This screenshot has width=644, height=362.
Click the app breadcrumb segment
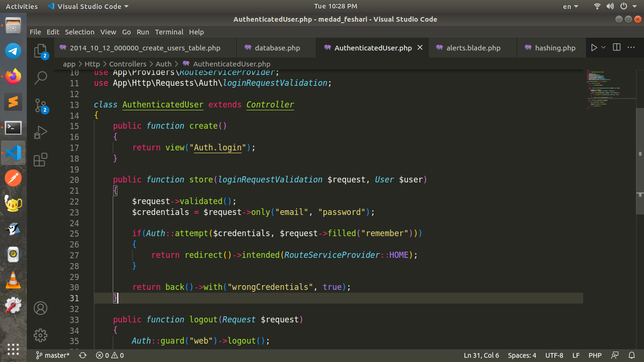pos(69,64)
